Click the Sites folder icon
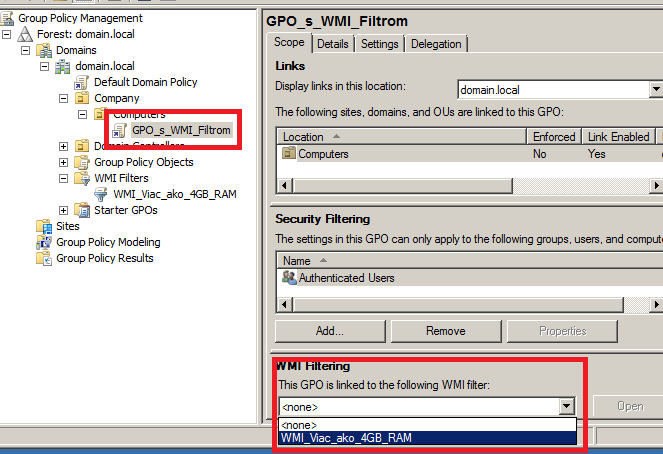 44,226
